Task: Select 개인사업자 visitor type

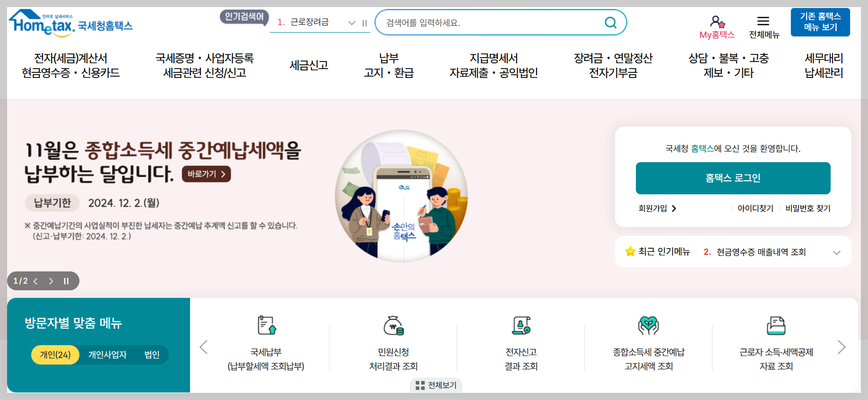Action: [107, 355]
